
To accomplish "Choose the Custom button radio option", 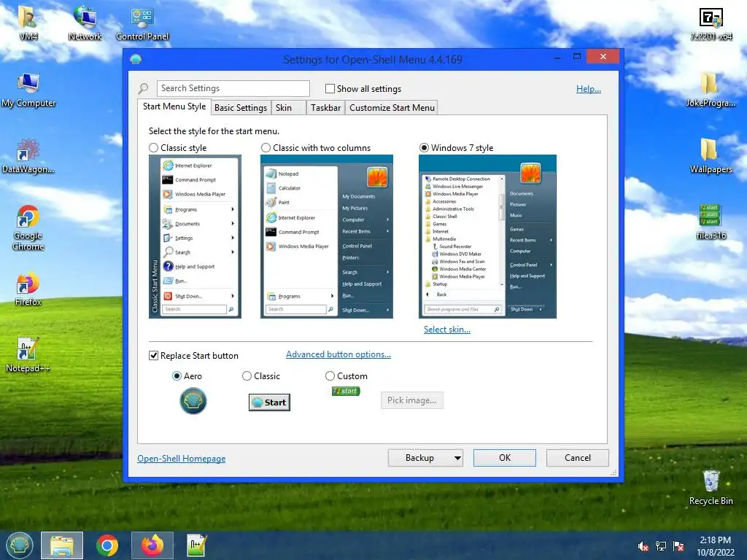I will 330,376.
